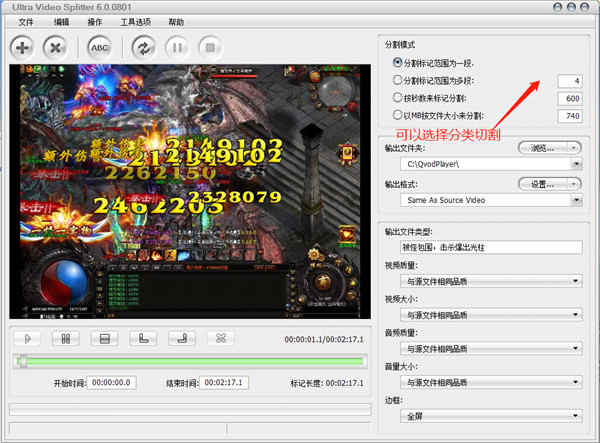Expand the video quality dropdown
Image resolution: width=600 pixels, height=443 pixels.
tap(575, 282)
